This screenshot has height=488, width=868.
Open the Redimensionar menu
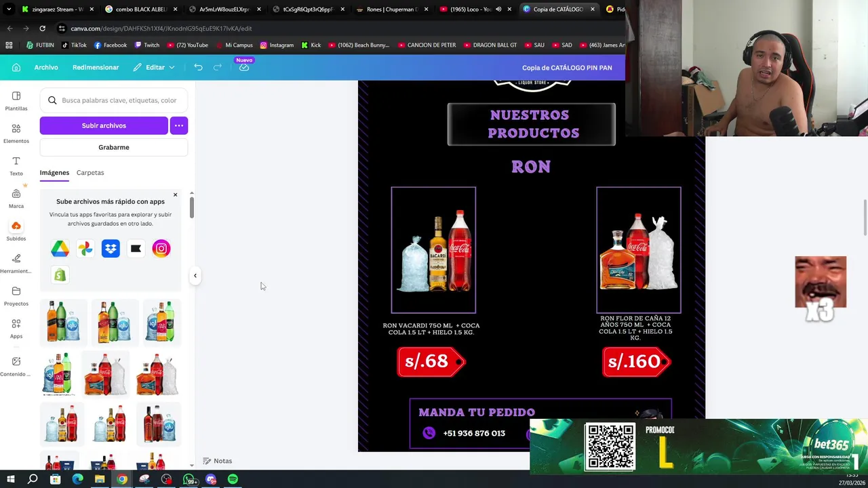coord(96,67)
